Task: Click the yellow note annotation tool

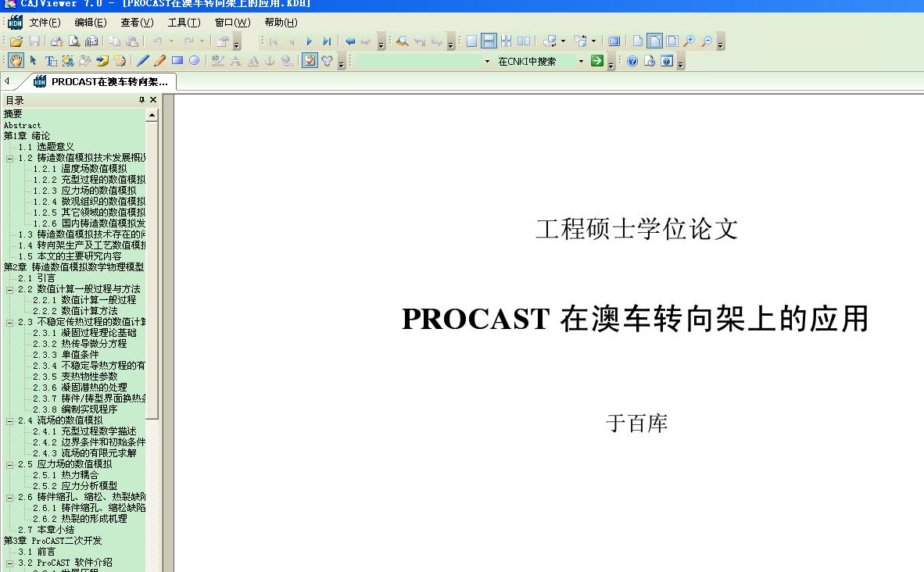Action: [102, 61]
